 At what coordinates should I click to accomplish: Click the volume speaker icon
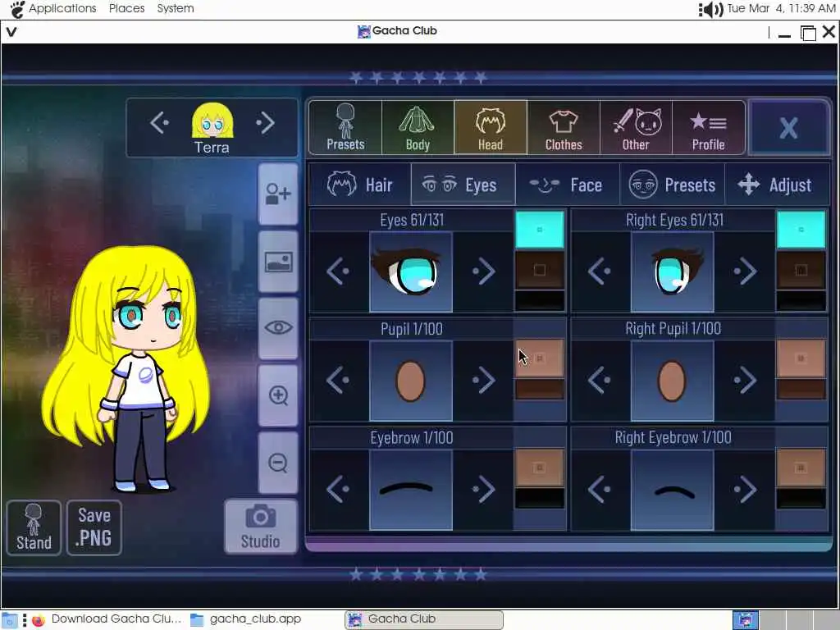pyautogui.click(x=711, y=9)
